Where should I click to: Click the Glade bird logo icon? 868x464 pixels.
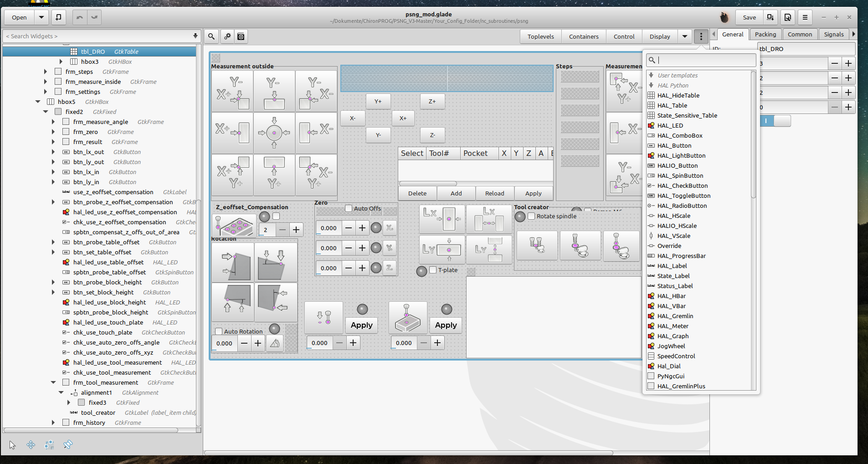pyautogui.click(x=724, y=17)
